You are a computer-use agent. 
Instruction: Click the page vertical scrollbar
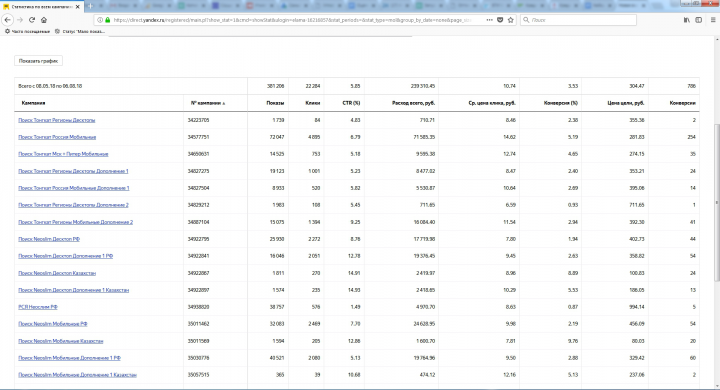(716, 202)
